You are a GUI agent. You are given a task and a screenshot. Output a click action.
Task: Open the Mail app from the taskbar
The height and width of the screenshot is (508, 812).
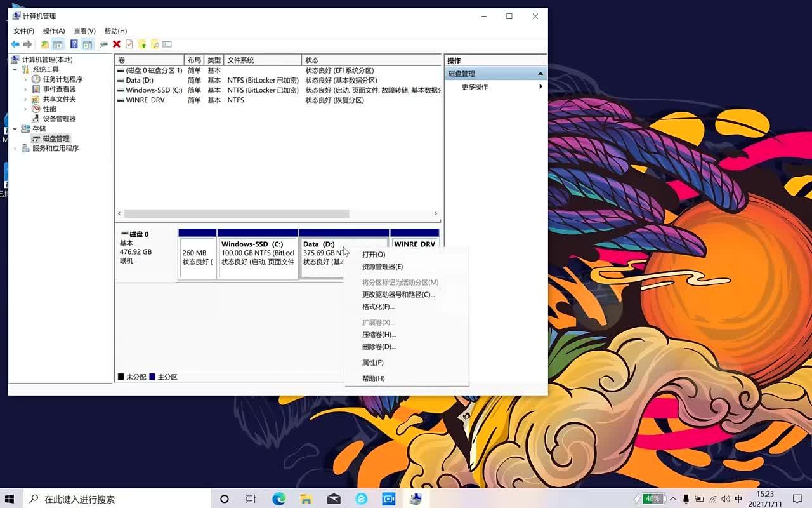pyautogui.click(x=334, y=498)
